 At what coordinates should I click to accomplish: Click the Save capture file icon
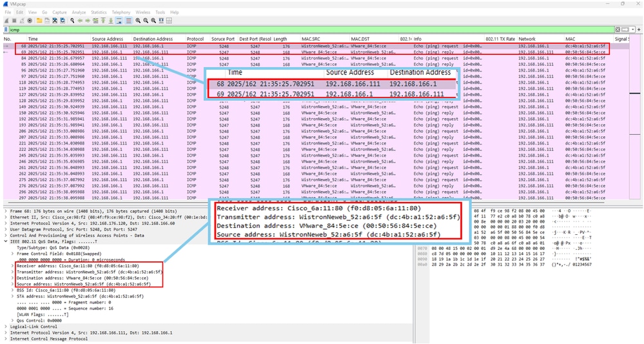tap(47, 21)
